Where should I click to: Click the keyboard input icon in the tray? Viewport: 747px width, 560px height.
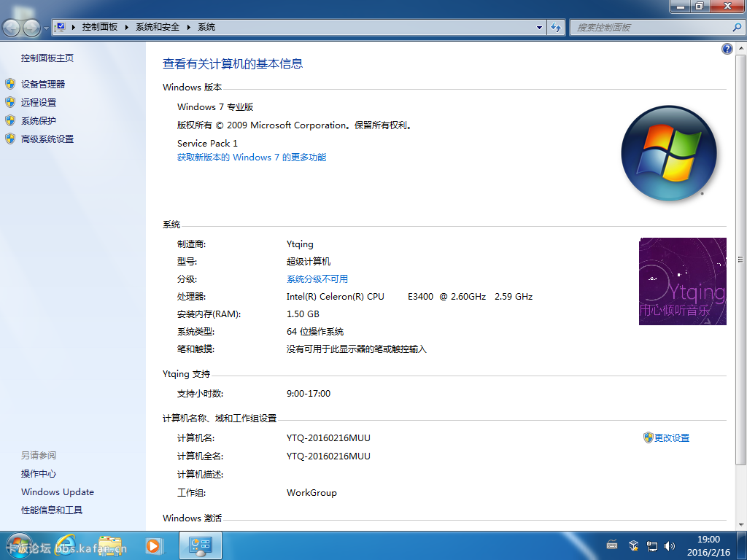pyautogui.click(x=612, y=545)
